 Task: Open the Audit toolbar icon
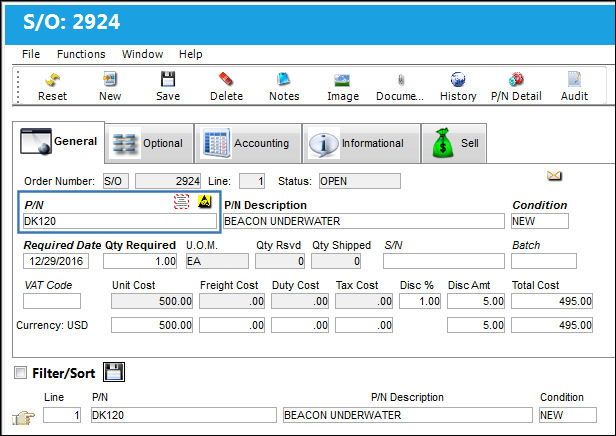click(574, 79)
